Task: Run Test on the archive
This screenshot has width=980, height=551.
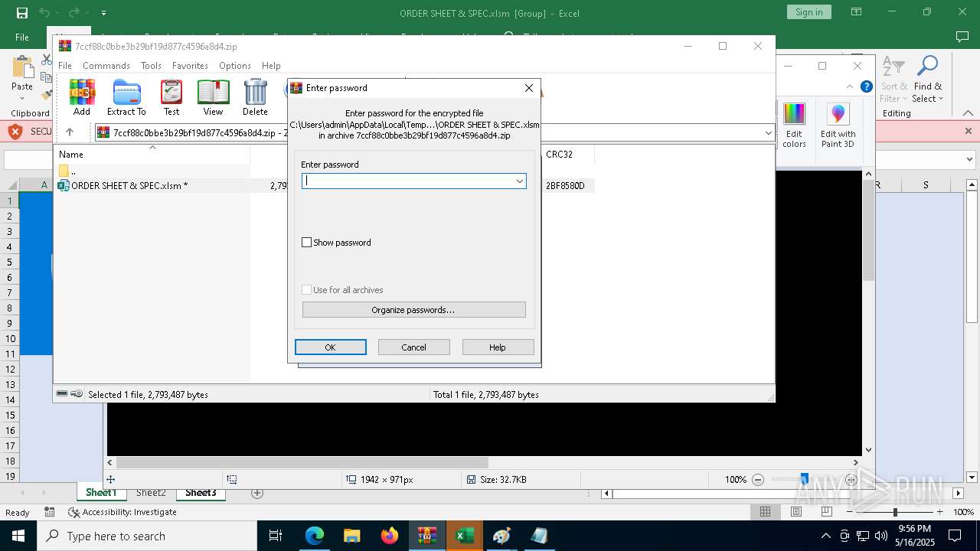Action: 171,98
